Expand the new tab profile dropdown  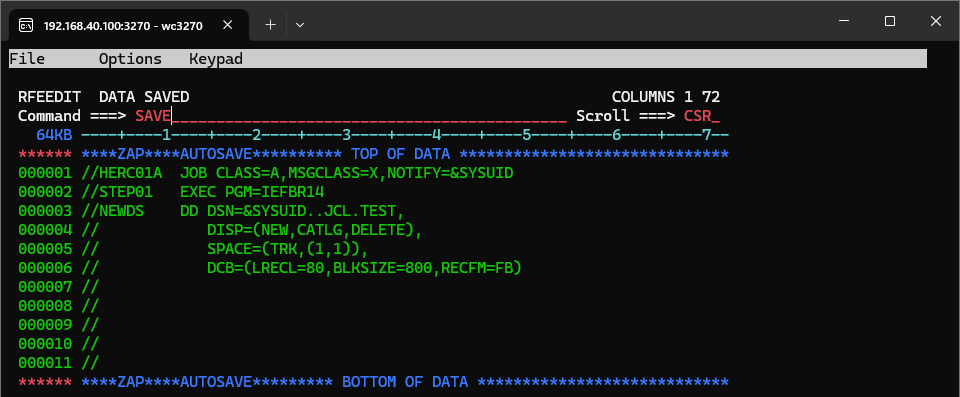[299, 25]
